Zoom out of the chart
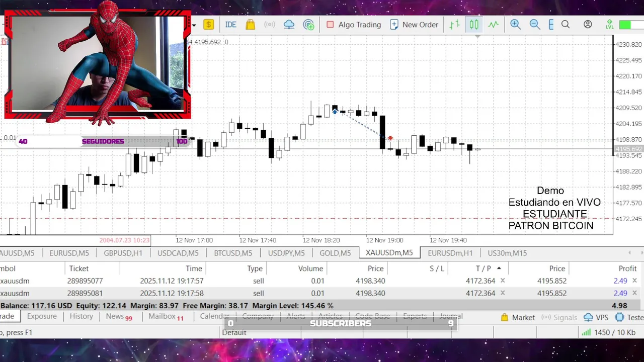This screenshot has width=644, height=362. pyautogui.click(x=534, y=25)
